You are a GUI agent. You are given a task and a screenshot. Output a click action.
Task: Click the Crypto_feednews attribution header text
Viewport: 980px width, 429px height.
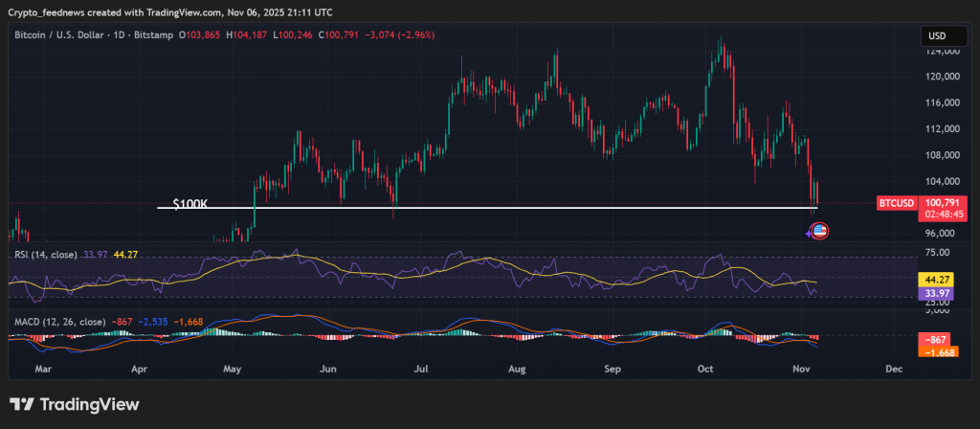pyautogui.click(x=170, y=12)
